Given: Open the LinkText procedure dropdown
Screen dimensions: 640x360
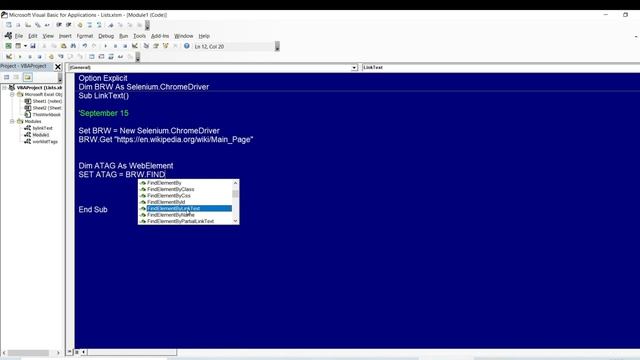Looking at the screenshot, I should click(x=501, y=67).
